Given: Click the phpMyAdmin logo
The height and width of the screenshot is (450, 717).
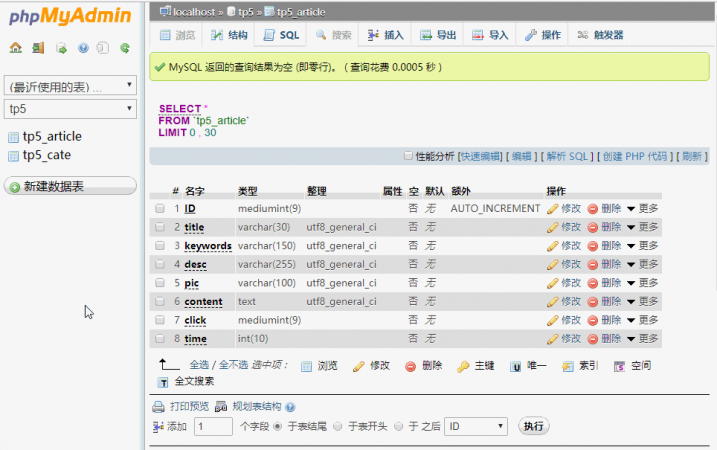Looking at the screenshot, I should pyautogui.click(x=70, y=16).
